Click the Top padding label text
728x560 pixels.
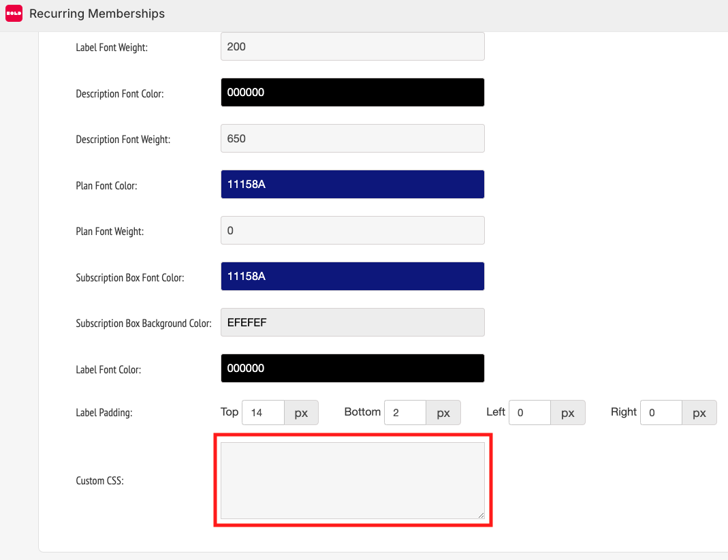230,412
